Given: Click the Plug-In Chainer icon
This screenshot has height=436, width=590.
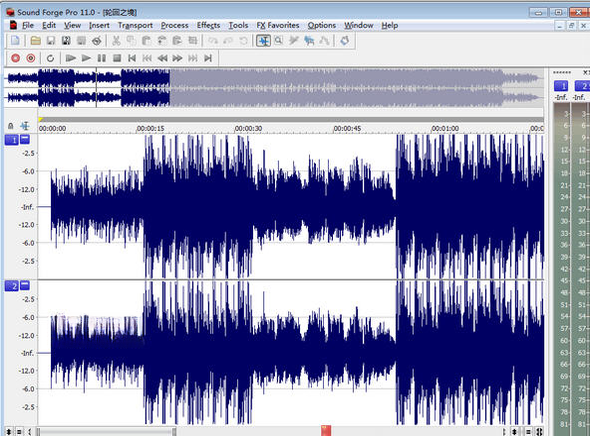Looking at the screenshot, I should [344, 40].
